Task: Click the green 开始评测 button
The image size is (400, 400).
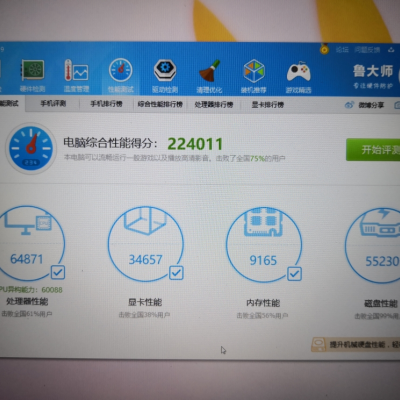Action: coord(373,150)
